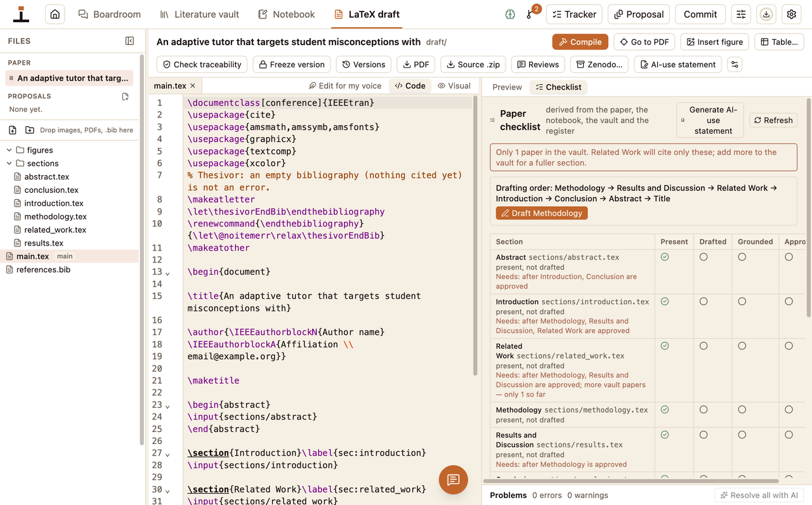
Task: Open the Notebook tab
Action: [x=286, y=14]
